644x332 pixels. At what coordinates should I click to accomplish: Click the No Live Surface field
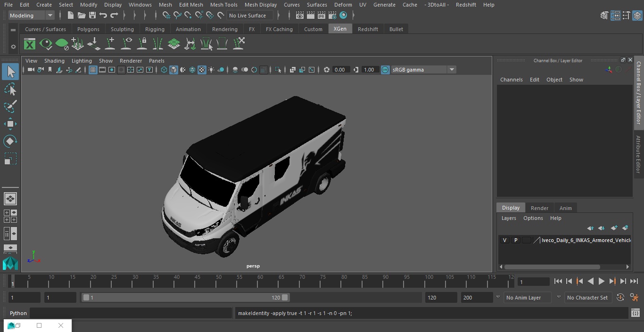point(249,16)
